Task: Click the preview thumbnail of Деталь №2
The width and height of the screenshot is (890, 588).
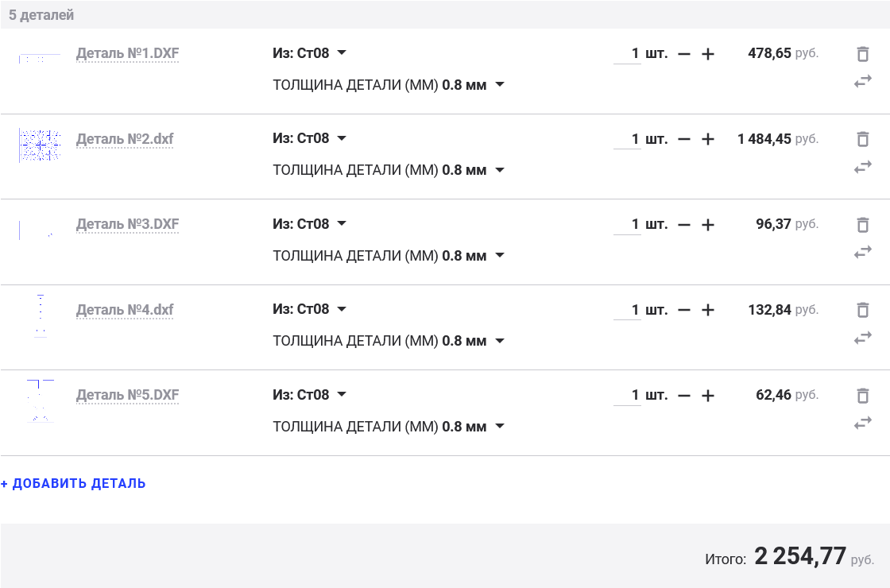Action: pyautogui.click(x=40, y=145)
